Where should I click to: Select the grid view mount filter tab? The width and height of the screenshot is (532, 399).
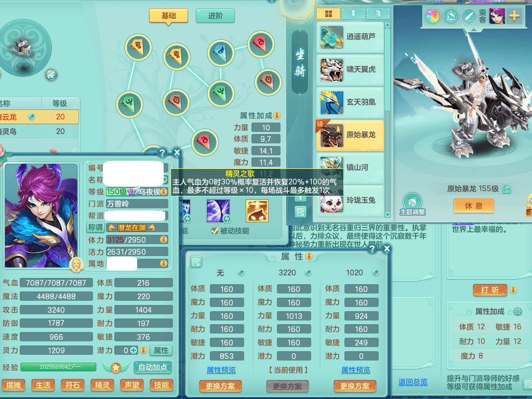[328, 14]
